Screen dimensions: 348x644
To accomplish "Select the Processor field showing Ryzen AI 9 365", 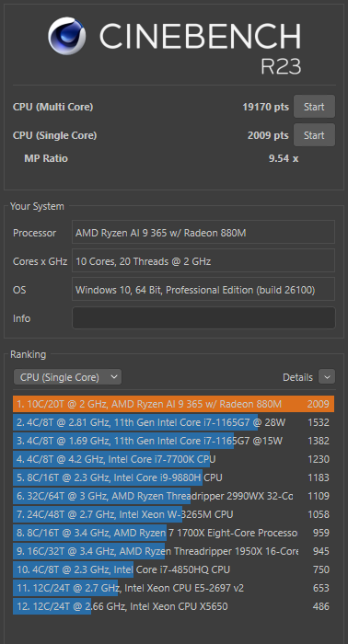I will [203, 233].
